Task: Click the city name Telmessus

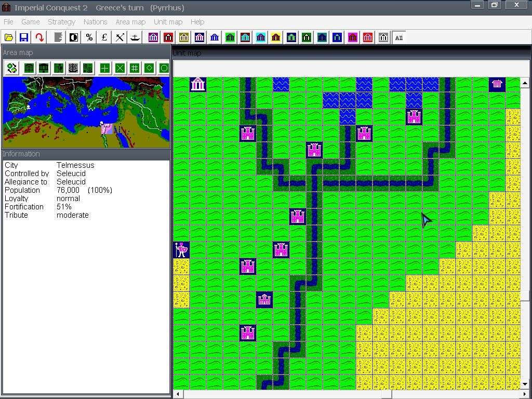Action: (75, 165)
